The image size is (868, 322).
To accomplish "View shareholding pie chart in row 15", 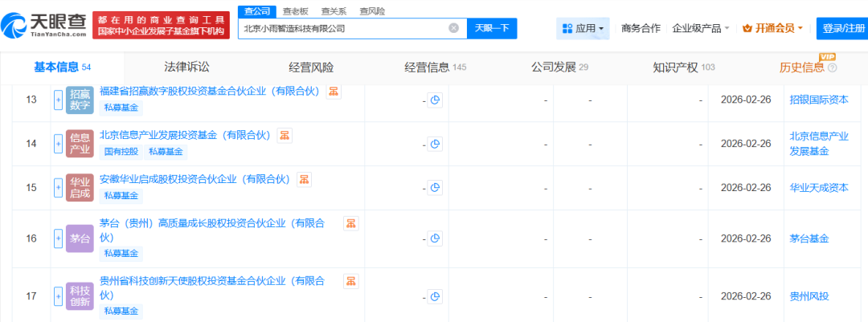I will pos(435,188).
